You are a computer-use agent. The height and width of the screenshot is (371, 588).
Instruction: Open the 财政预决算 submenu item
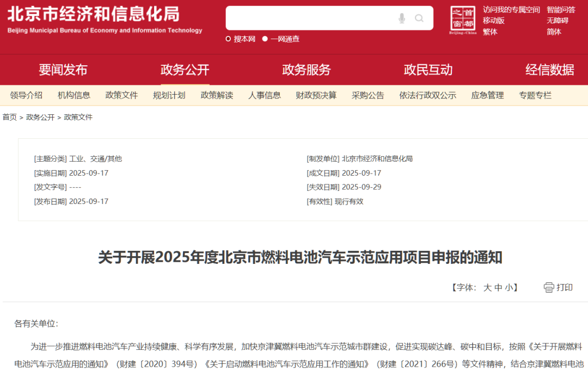(x=316, y=95)
